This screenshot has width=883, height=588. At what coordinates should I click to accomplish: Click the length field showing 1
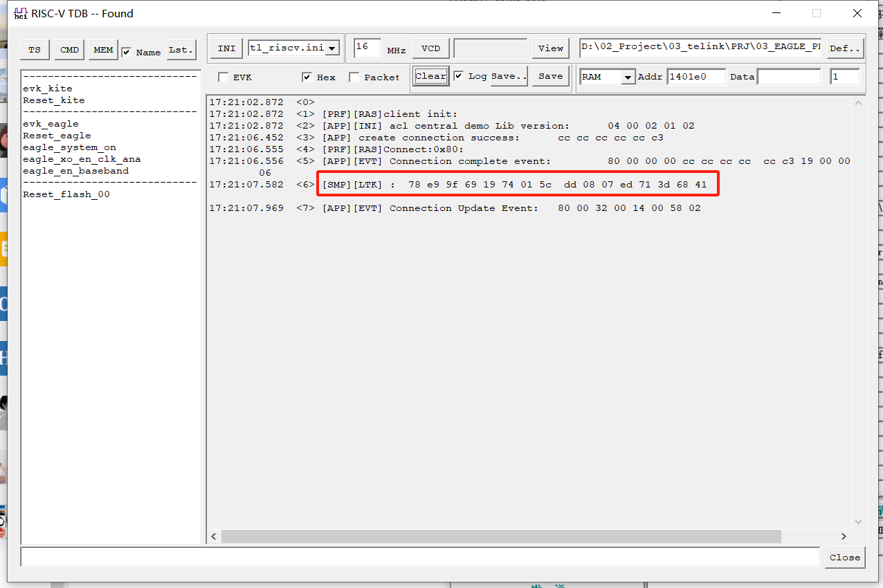pos(845,77)
